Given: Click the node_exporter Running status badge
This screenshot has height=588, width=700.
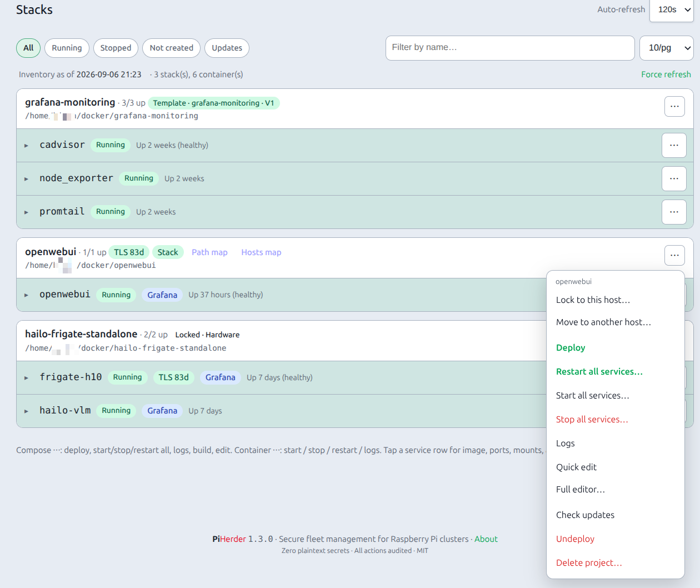Looking at the screenshot, I should coord(139,178).
